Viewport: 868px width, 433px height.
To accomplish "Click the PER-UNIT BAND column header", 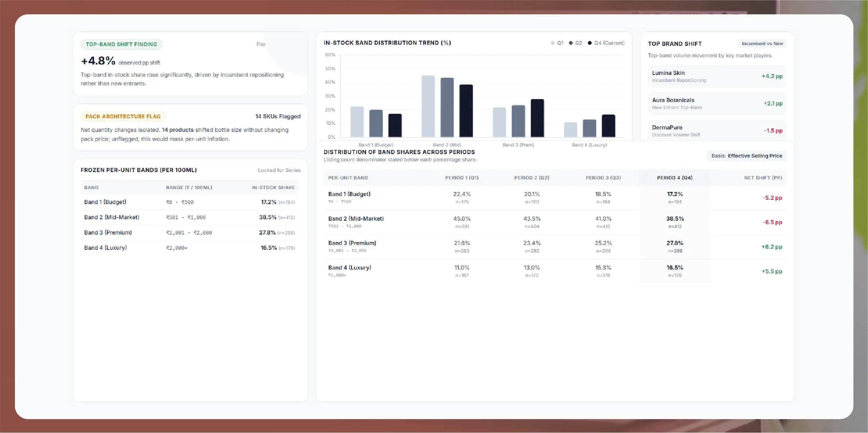I will [x=348, y=178].
